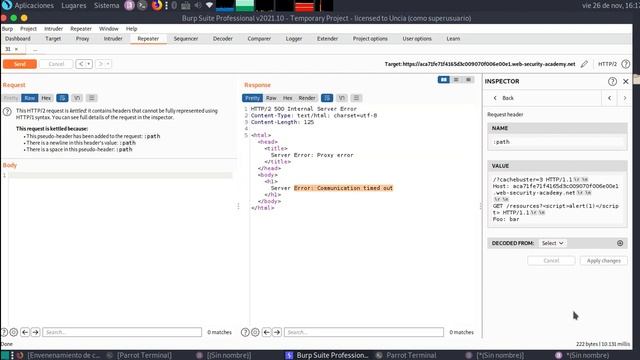Switch to the Decoder tab

click(x=222, y=39)
